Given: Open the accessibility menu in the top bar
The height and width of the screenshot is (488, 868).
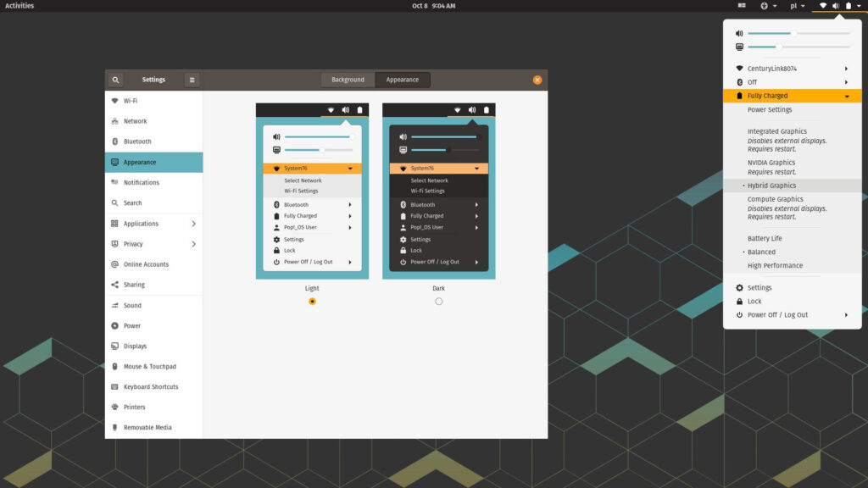Looking at the screenshot, I should tap(768, 6).
